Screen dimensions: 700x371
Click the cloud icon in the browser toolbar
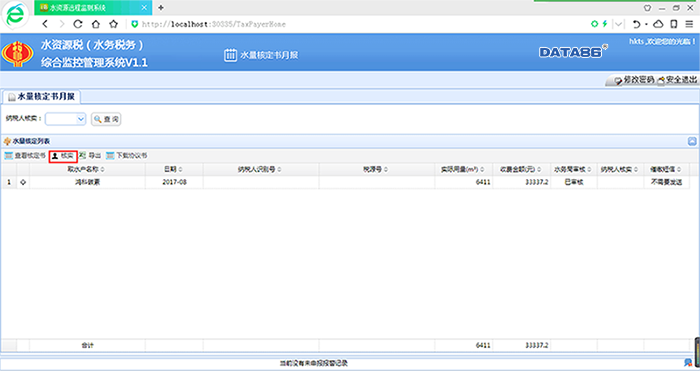(x=658, y=24)
